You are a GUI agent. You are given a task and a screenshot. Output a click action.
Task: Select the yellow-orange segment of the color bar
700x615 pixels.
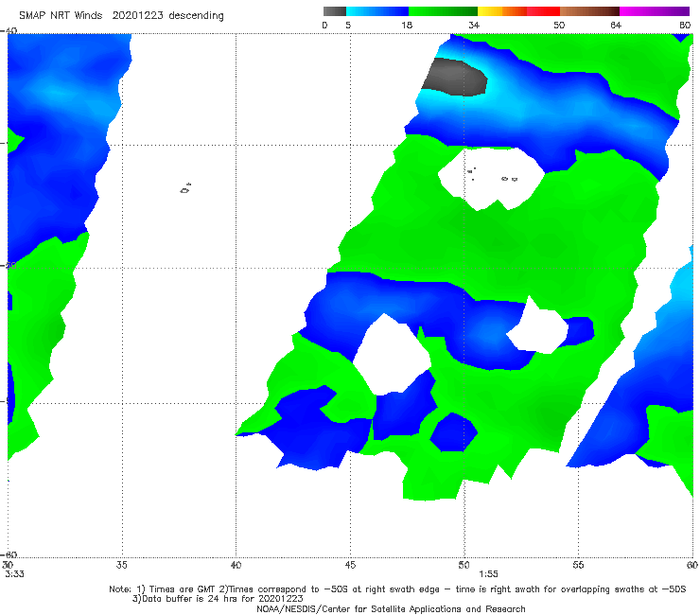tap(501, 11)
